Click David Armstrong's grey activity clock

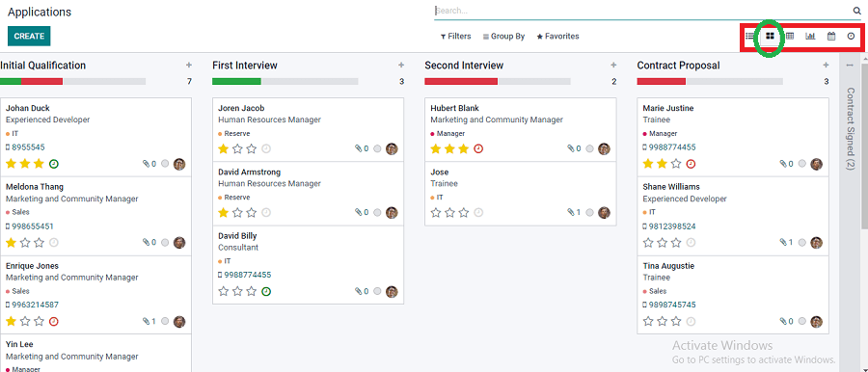(x=266, y=213)
